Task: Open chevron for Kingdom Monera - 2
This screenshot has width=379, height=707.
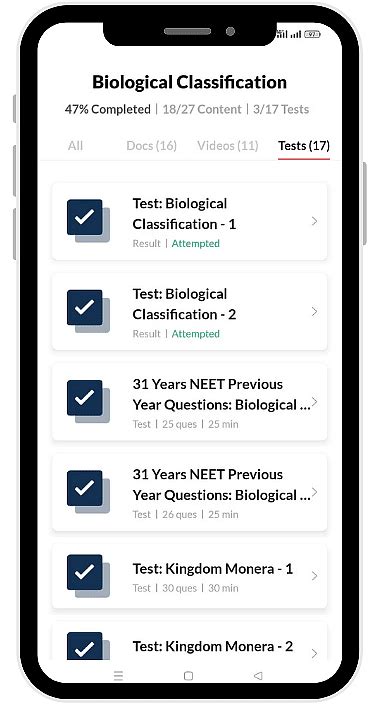Action: pyautogui.click(x=314, y=653)
